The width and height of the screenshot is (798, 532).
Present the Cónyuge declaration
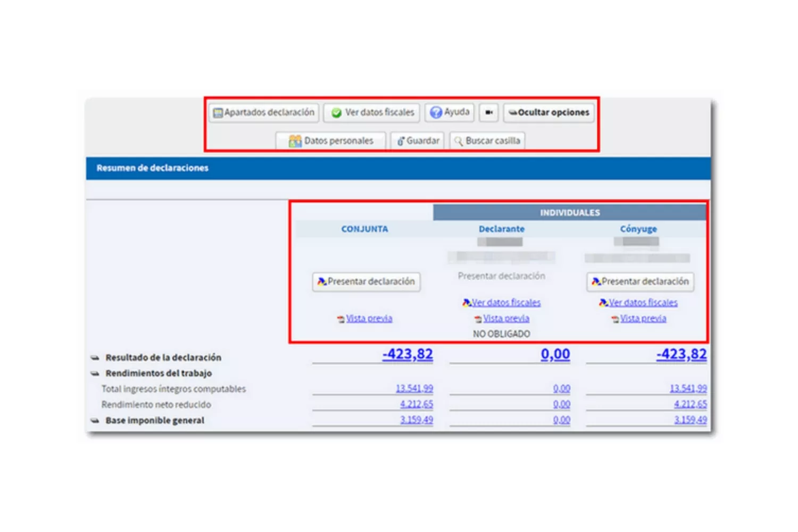pyautogui.click(x=640, y=281)
